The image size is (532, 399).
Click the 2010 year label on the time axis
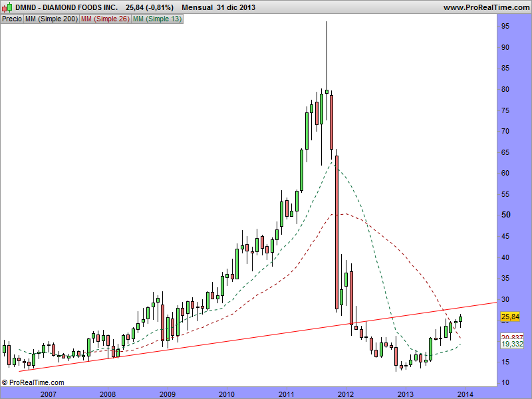(227, 394)
